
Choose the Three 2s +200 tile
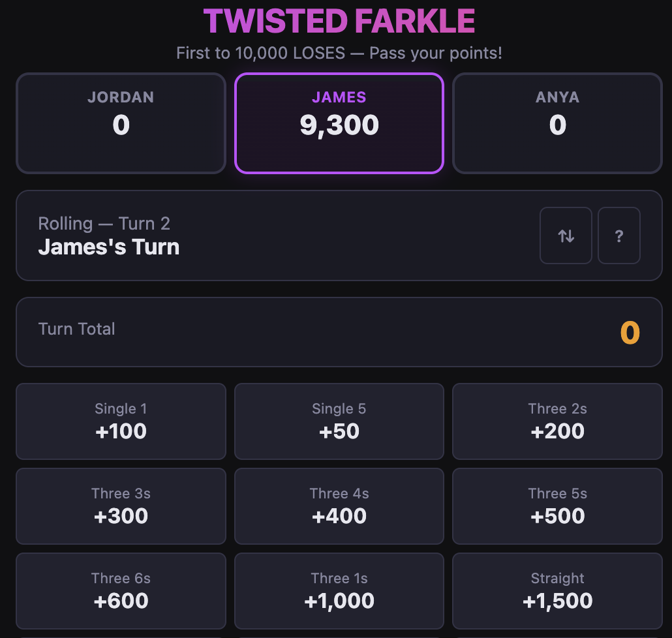(x=557, y=421)
